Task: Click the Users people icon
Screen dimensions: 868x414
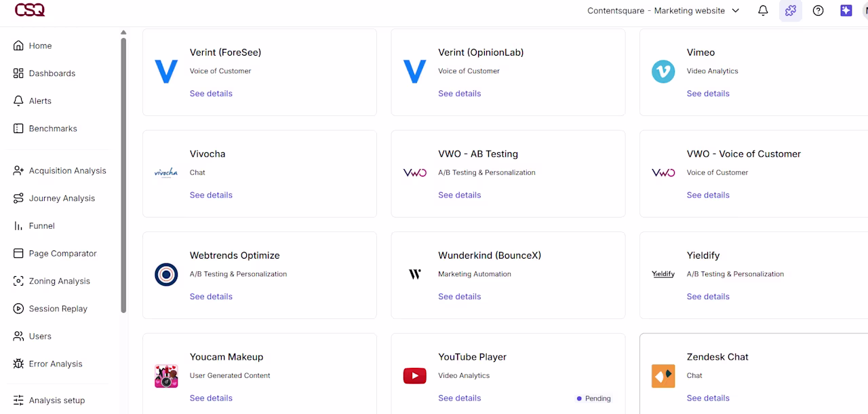Action: point(18,336)
